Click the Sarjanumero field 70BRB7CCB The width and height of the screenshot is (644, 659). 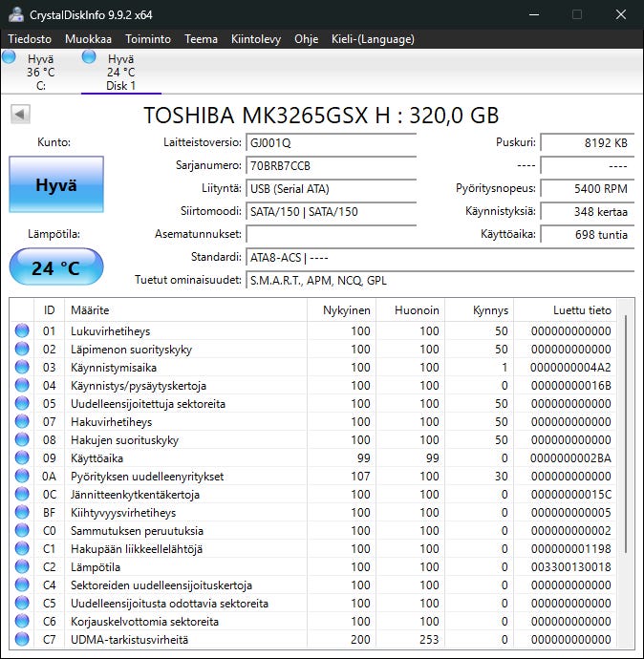click(x=332, y=165)
